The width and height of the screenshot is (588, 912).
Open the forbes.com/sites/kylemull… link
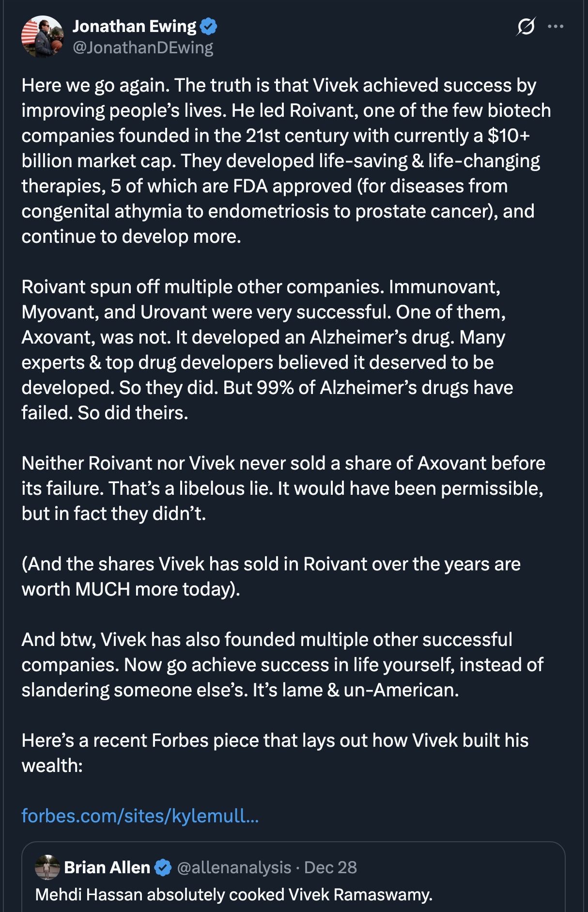click(x=140, y=816)
